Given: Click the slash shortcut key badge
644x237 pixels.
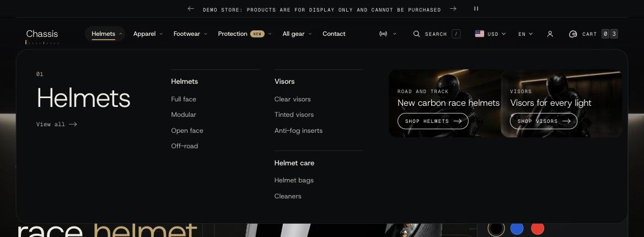Looking at the screenshot, I should [x=456, y=34].
